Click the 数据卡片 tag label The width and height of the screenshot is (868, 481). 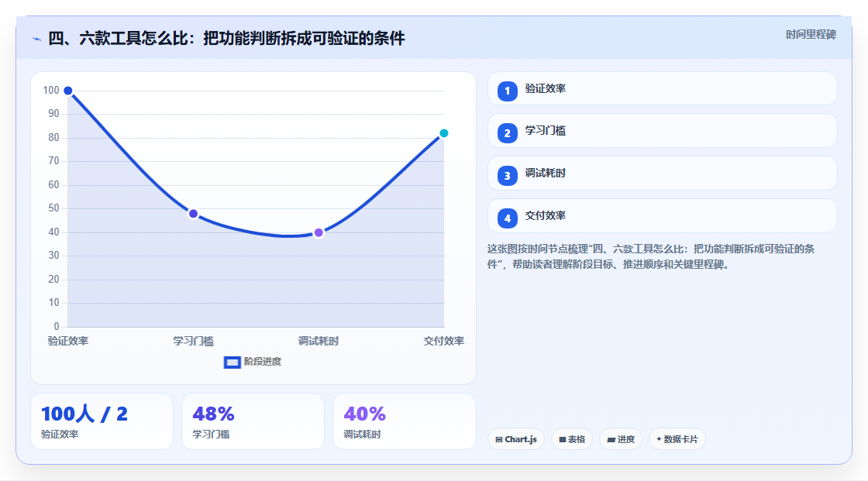[681, 439]
